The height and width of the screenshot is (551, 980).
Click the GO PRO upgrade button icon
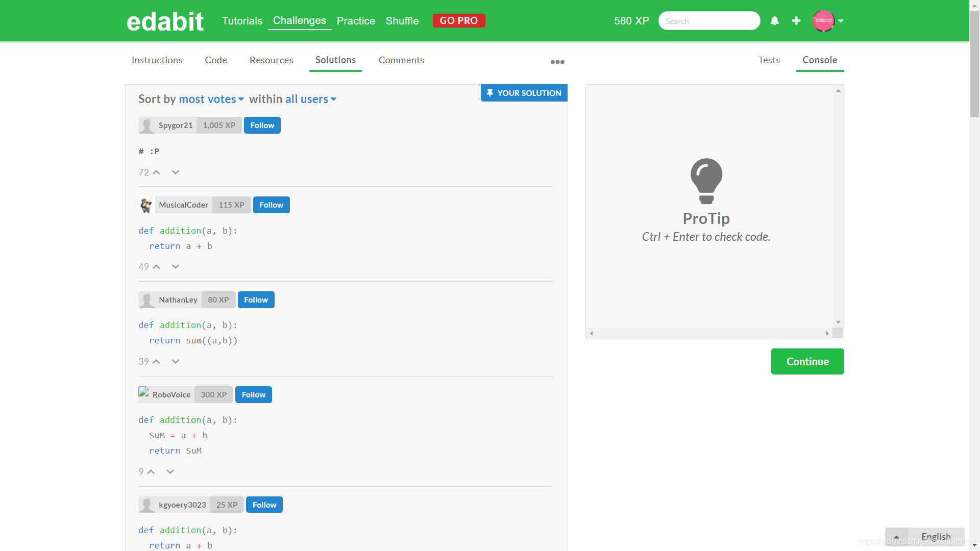(x=458, y=20)
